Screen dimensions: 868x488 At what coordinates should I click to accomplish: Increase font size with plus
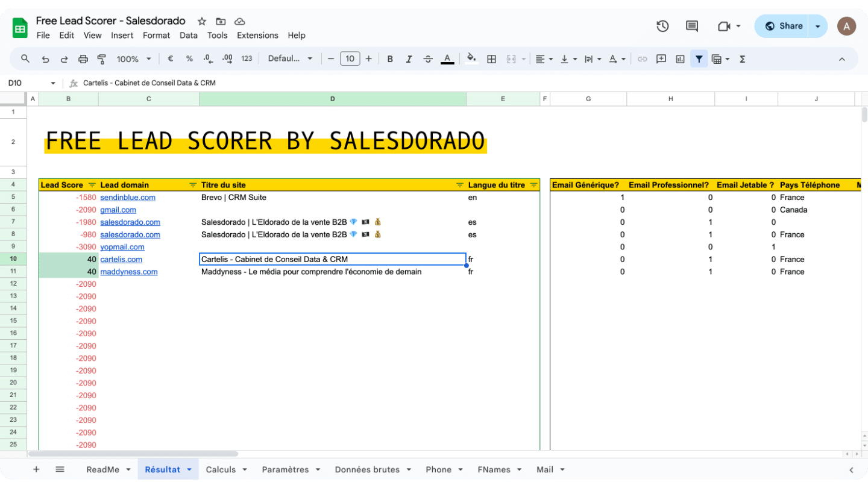[x=369, y=59]
